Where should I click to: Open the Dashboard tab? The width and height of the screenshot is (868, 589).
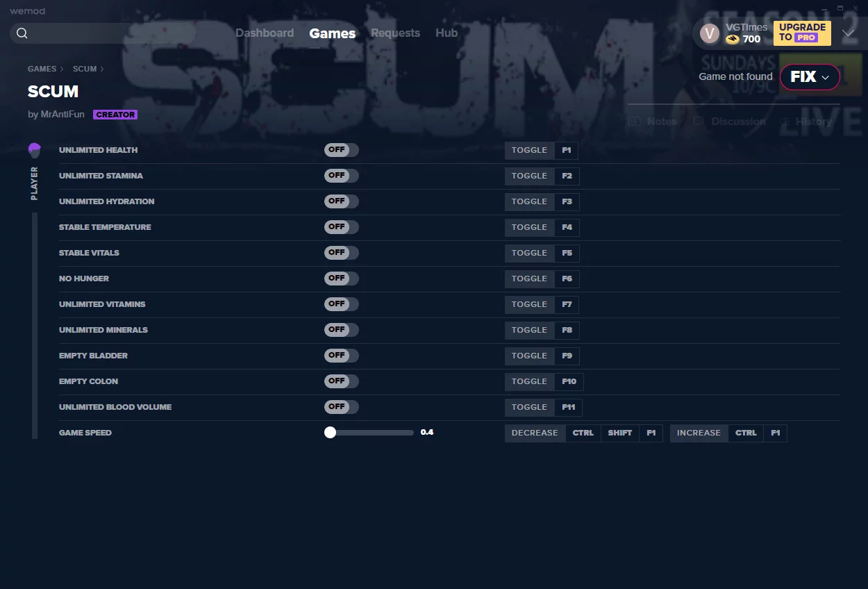(x=265, y=33)
